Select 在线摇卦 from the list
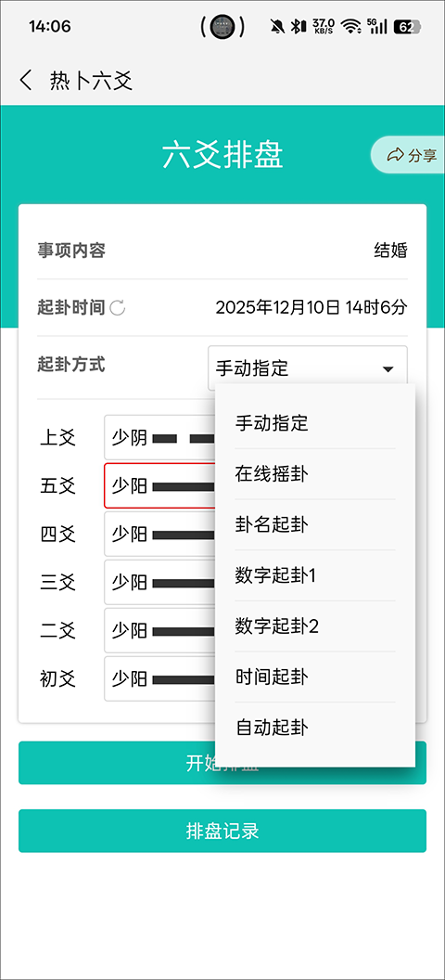 (315, 473)
